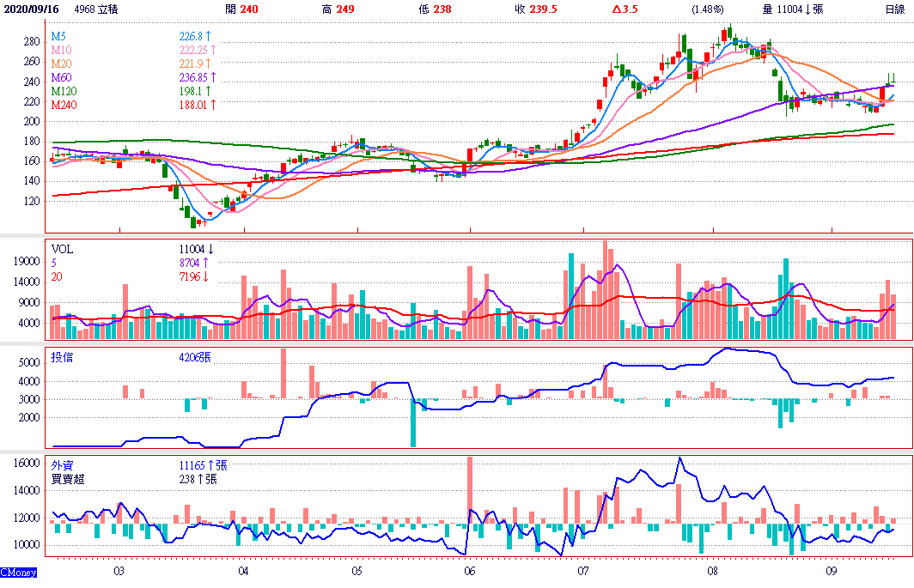Click the 06 month marker on the time axis

pyautogui.click(x=469, y=570)
